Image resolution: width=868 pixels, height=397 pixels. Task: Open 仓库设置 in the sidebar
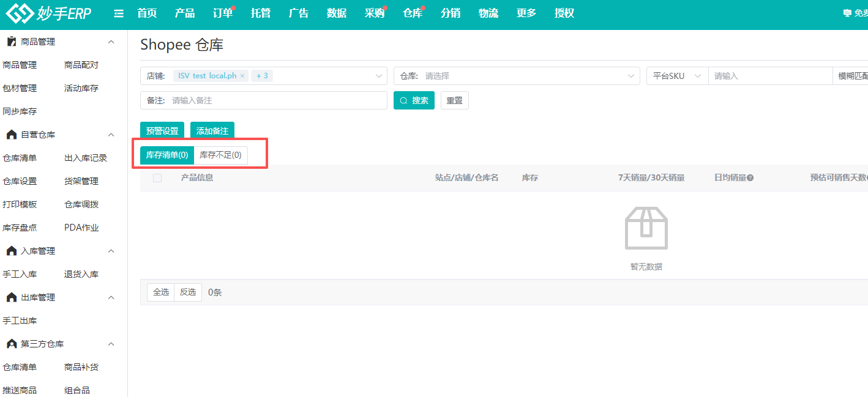click(20, 181)
